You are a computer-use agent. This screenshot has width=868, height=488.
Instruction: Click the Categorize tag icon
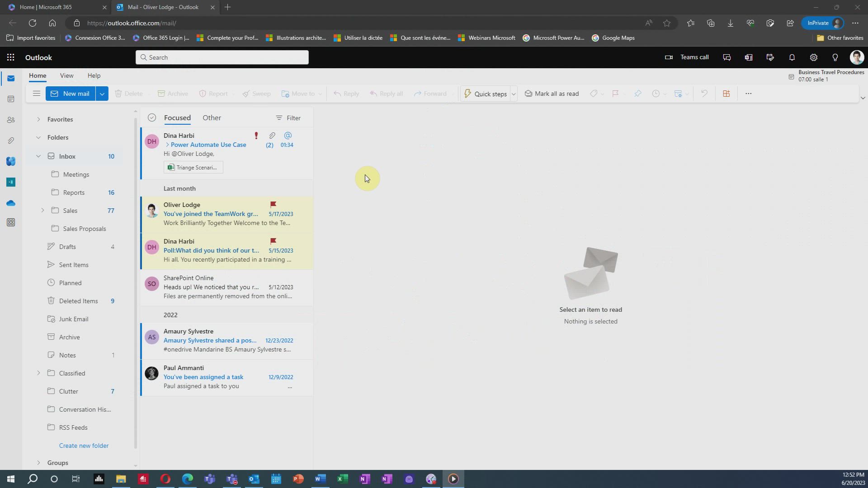click(x=594, y=94)
